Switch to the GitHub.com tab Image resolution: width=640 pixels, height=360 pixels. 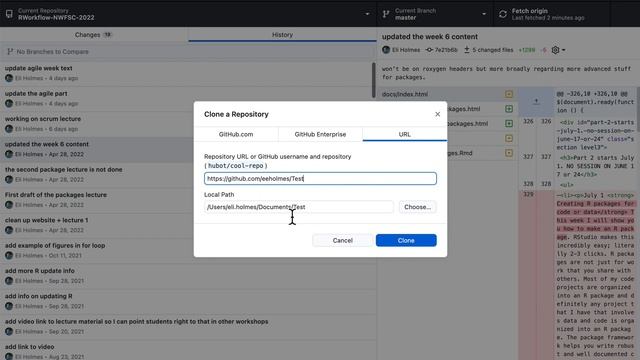coord(236,134)
